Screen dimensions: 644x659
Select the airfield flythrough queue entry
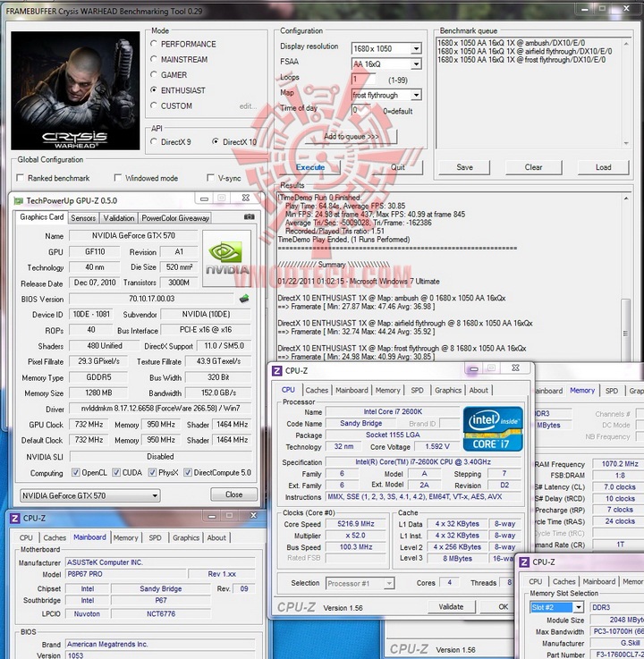coord(525,51)
